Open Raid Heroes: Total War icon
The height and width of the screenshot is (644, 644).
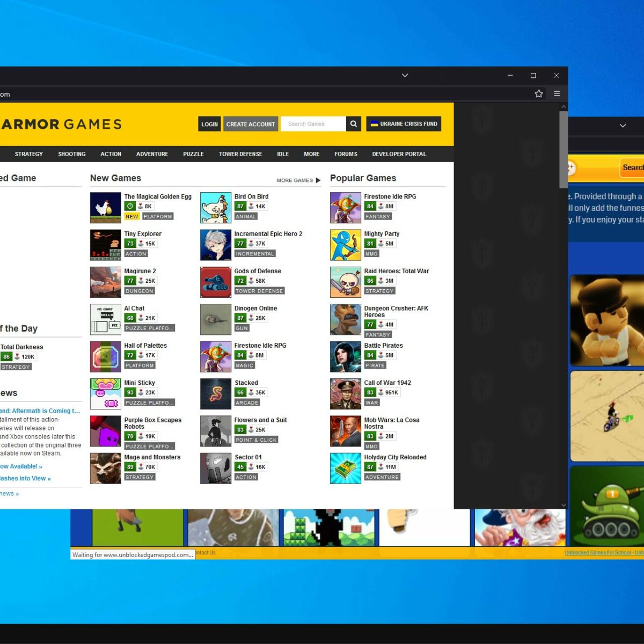346,282
